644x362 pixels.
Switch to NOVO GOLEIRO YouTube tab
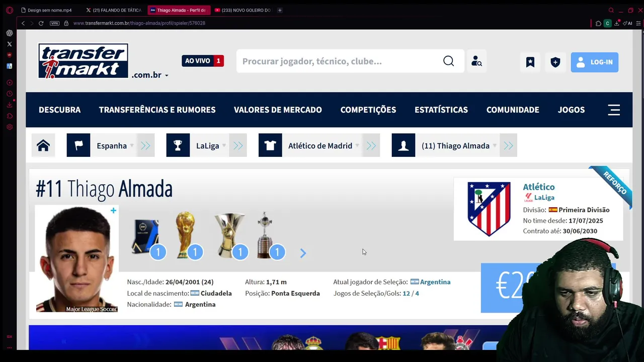[x=243, y=10]
